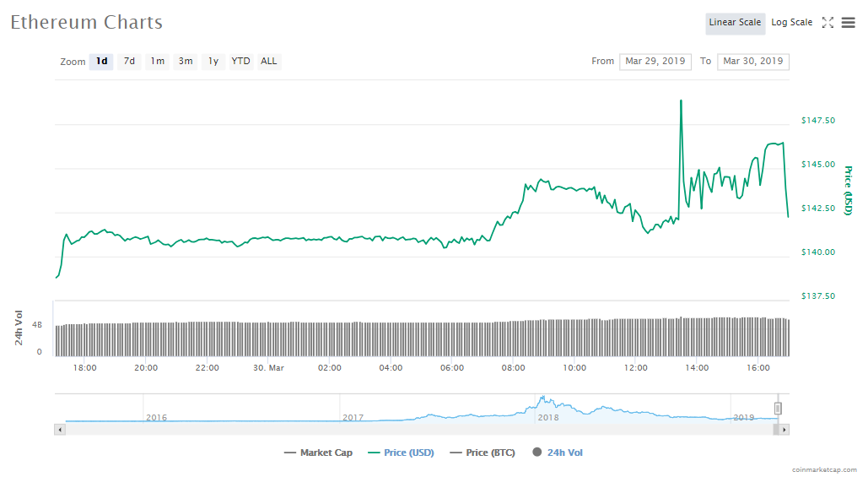This screenshot has width=868, height=477.
Task: Choose the YTD zoom option
Action: pyautogui.click(x=241, y=62)
